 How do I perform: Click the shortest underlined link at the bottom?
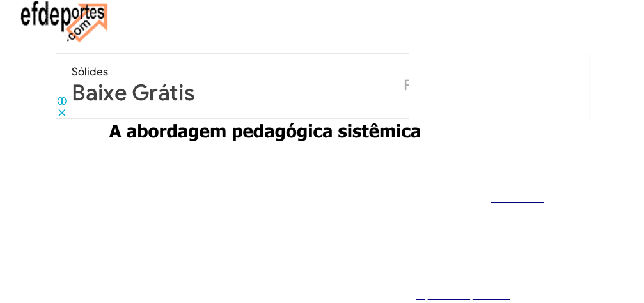pos(421,299)
